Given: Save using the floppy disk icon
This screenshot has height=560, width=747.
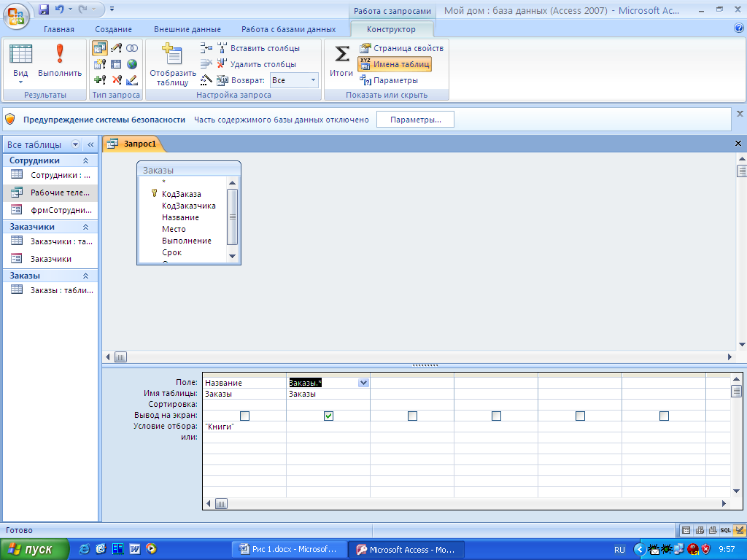Looking at the screenshot, I should pos(44,9).
